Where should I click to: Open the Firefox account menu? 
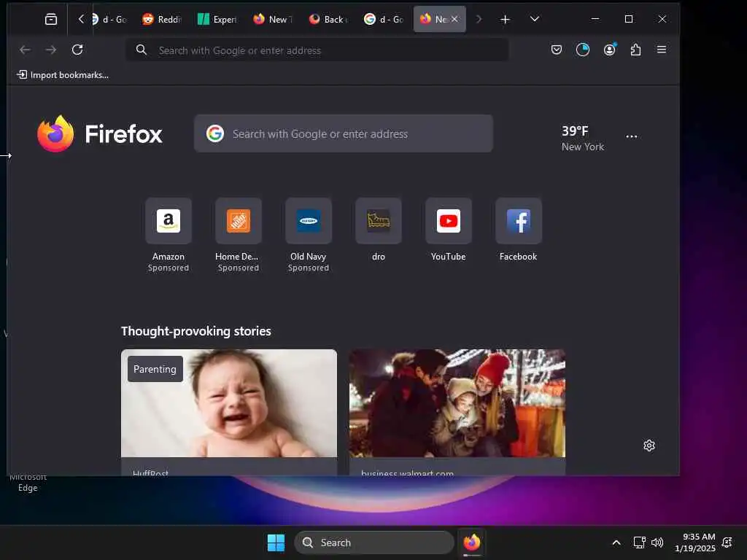click(610, 50)
